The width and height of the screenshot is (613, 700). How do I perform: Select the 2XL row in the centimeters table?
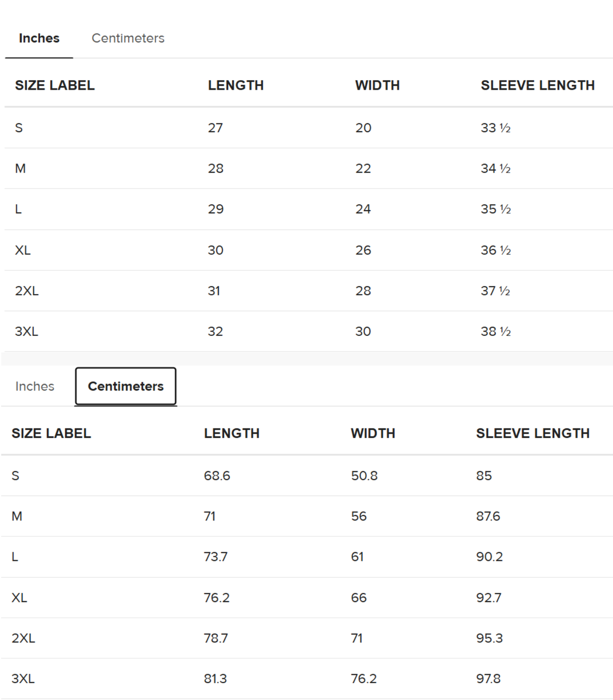[x=307, y=638]
